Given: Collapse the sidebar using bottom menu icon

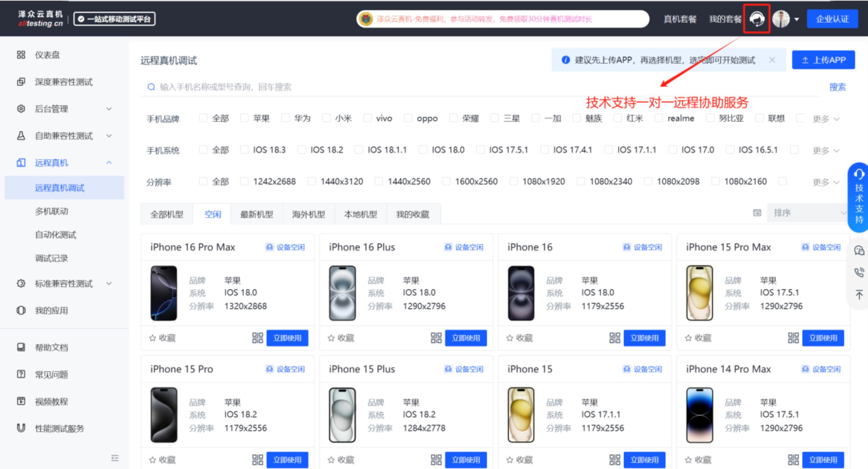Looking at the screenshot, I should coord(115,458).
